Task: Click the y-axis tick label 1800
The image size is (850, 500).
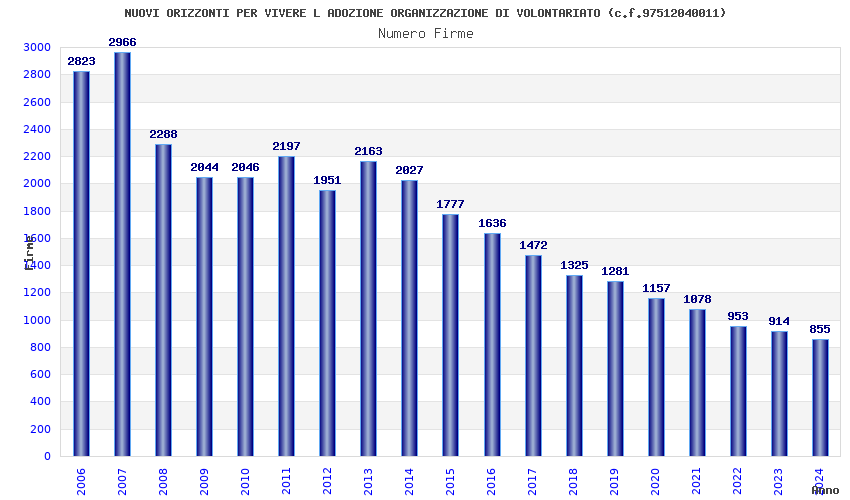Action: pos(37,211)
